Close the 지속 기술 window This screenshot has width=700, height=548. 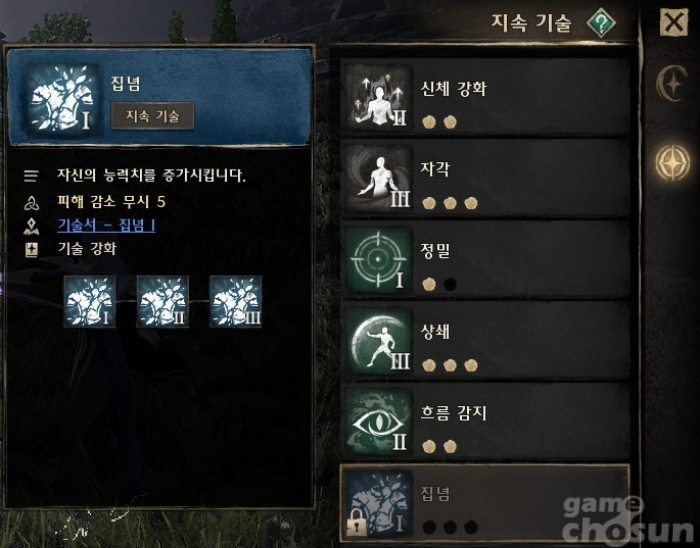coord(674,22)
